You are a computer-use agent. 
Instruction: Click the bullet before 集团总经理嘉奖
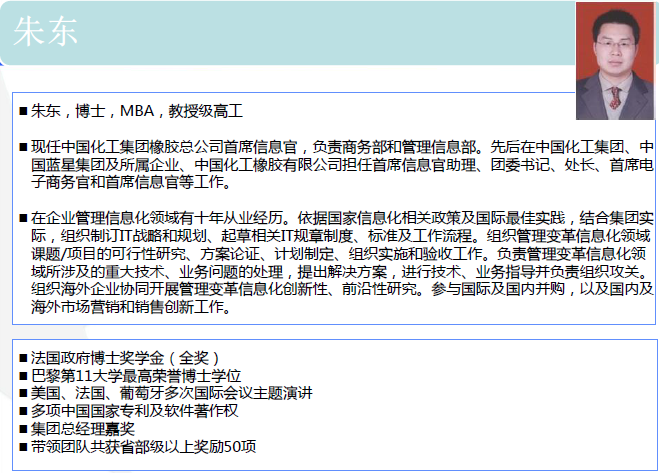[x=23, y=429]
